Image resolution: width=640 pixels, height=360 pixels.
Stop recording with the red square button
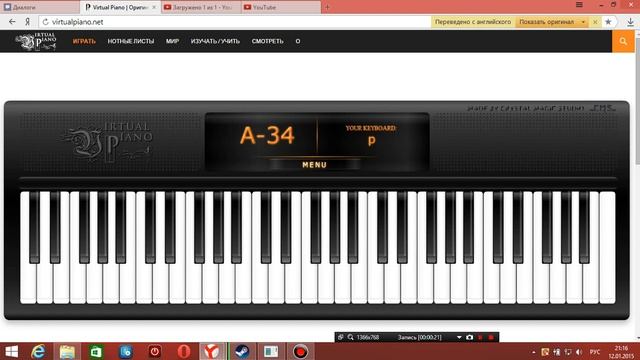click(491, 337)
